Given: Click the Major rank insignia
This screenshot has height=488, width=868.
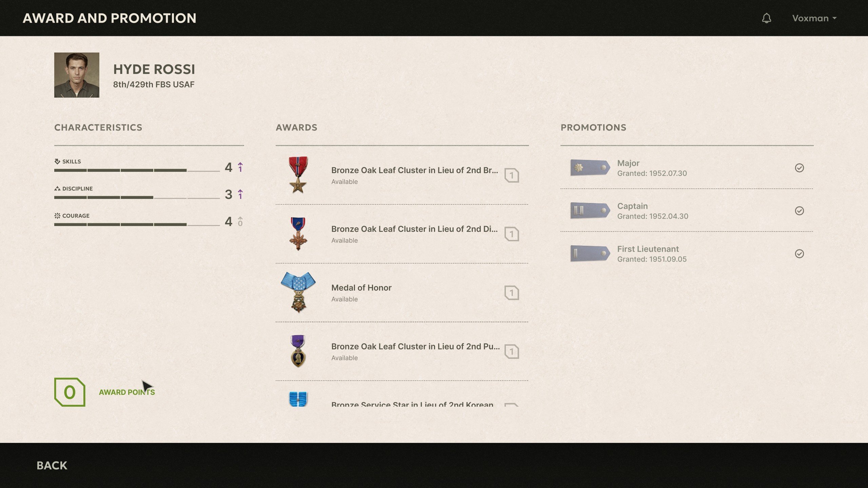Looking at the screenshot, I should click(x=590, y=167).
